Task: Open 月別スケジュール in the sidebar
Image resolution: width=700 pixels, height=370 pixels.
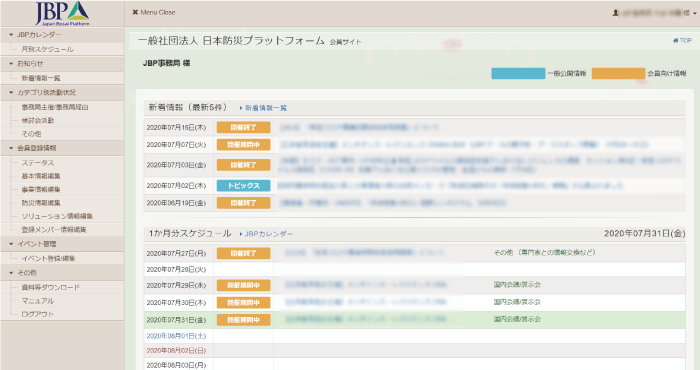Action: point(48,49)
